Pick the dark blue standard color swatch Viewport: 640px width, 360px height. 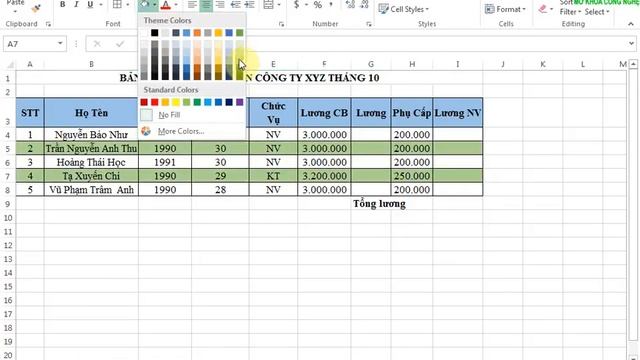pyautogui.click(x=229, y=102)
